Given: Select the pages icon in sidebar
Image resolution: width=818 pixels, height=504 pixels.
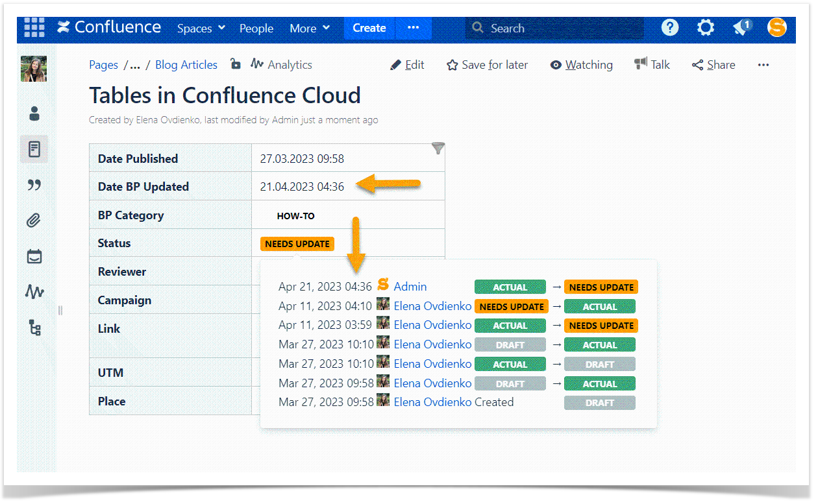Looking at the screenshot, I should [34, 149].
